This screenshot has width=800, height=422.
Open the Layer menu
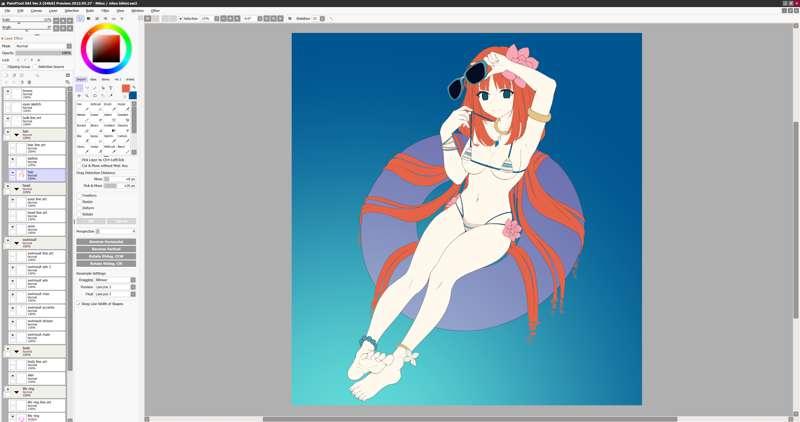(53, 10)
